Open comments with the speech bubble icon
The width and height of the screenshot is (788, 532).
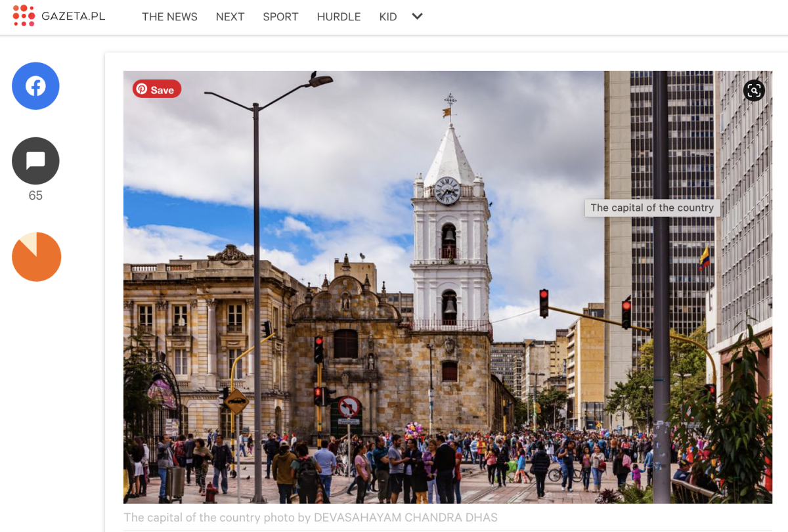[x=35, y=161]
